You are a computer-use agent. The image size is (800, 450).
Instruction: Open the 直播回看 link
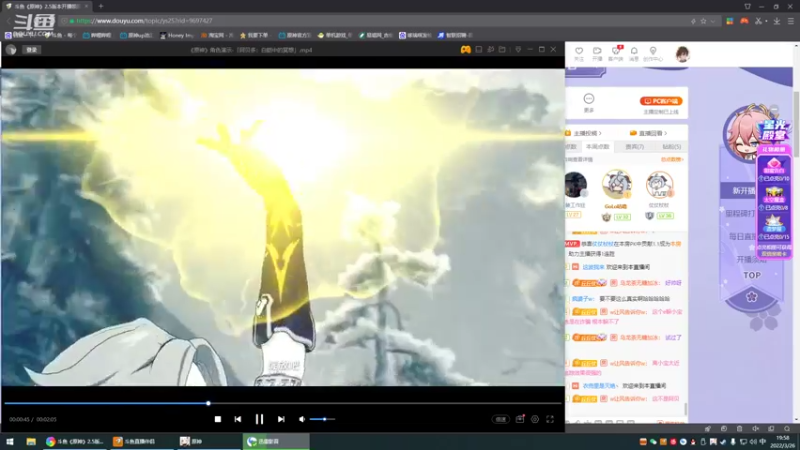[x=649, y=133]
